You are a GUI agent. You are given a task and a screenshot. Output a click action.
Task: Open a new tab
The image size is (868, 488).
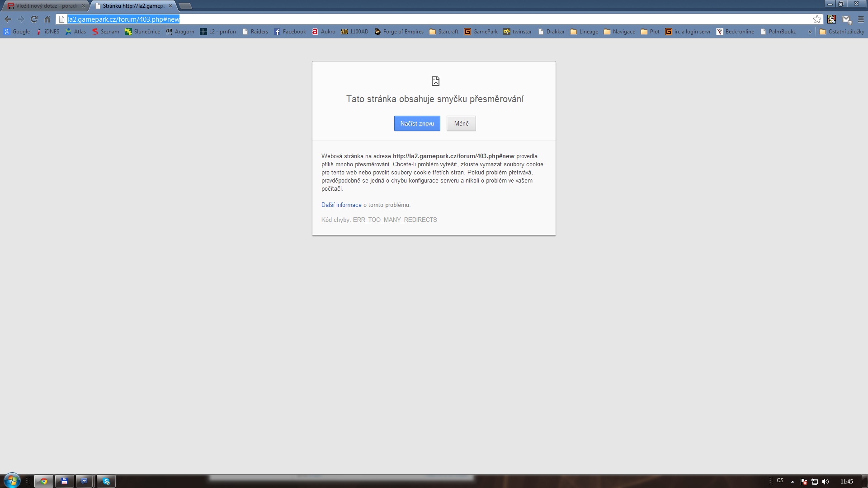point(185,6)
